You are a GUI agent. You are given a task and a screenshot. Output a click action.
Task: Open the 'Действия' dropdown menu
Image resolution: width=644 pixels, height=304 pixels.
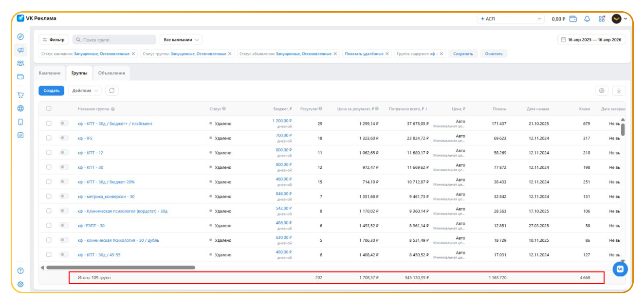pos(85,90)
